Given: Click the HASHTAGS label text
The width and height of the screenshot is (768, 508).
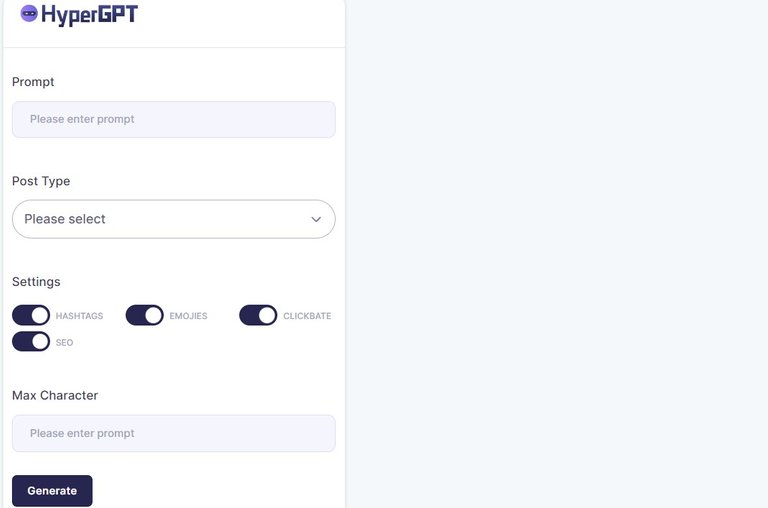Looking at the screenshot, I should pyautogui.click(x=79, y=316).
